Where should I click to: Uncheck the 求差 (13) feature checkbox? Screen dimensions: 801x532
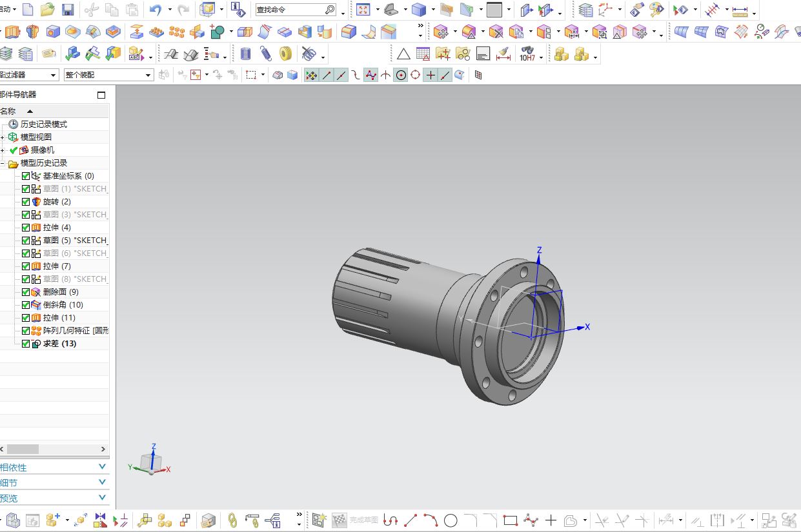click(26, 344)
